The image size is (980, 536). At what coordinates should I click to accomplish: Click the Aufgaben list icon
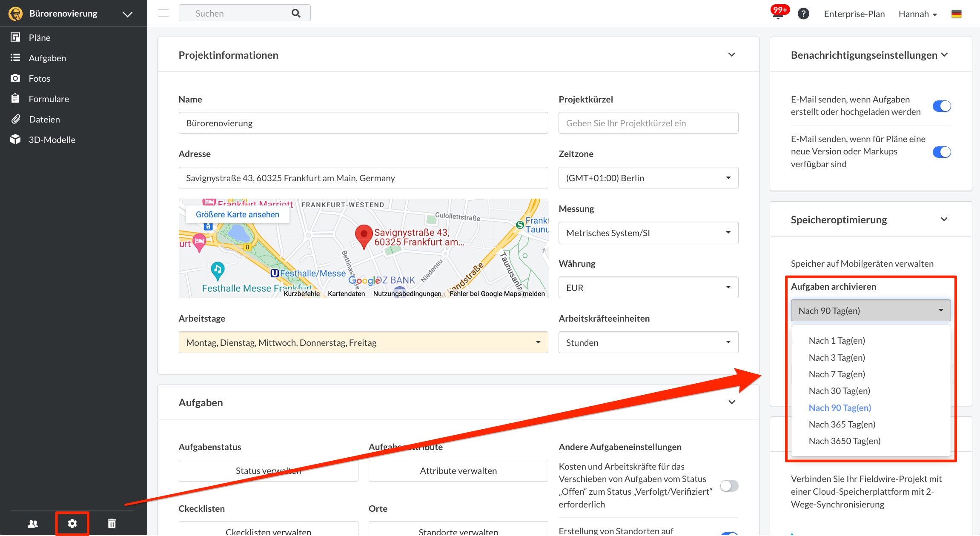pyautogui.click(x=15, y=57)
